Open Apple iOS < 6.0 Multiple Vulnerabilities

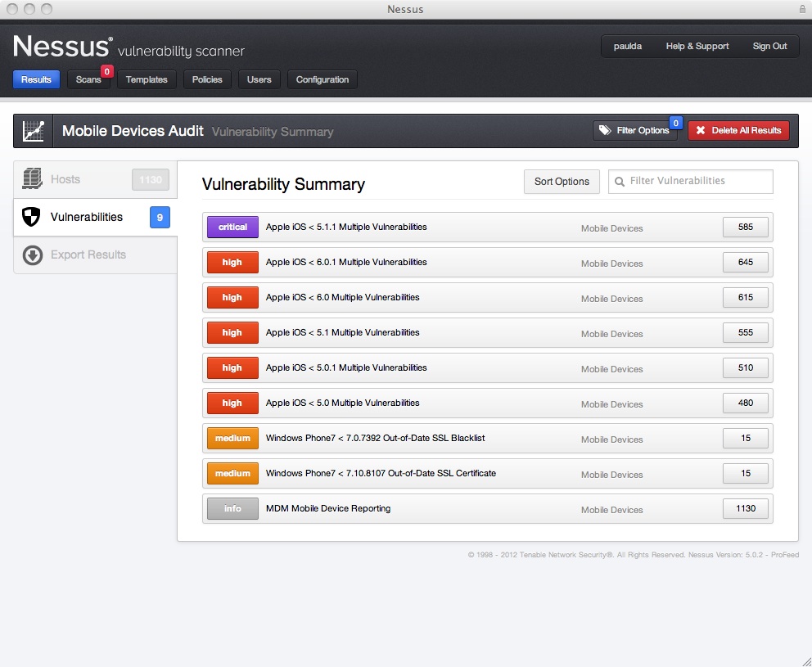coord(487,297)
